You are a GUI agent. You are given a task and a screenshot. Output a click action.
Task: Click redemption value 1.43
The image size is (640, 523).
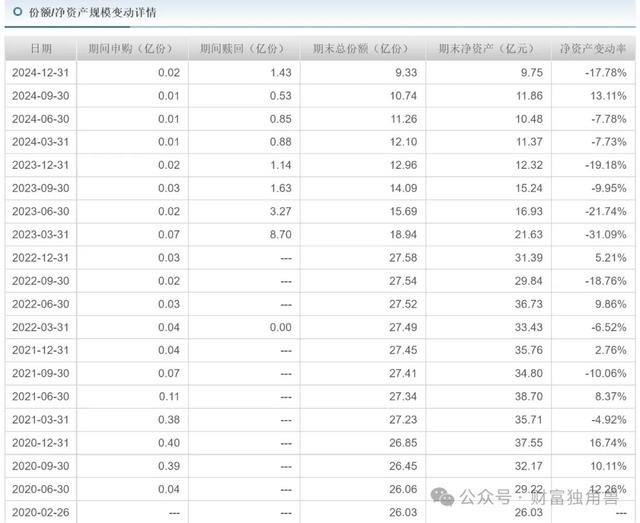[281, 73]
